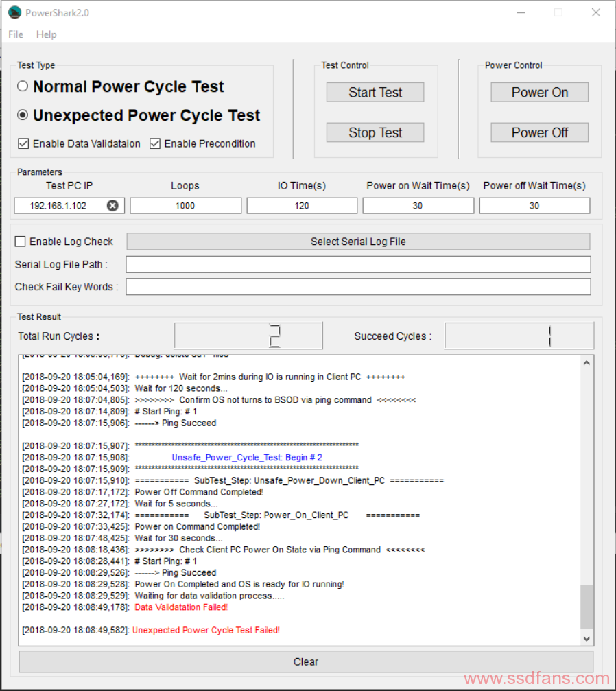Click the PowerShark app icon in title bar

[x=15, y=12]
